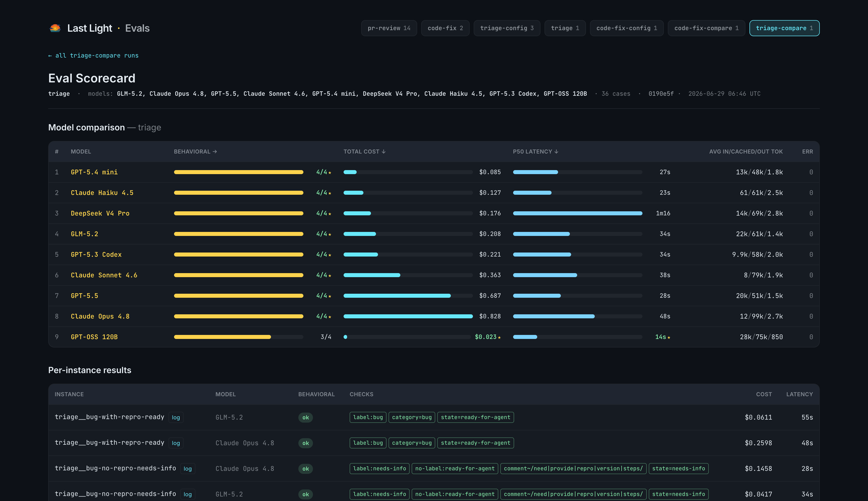Click the latency bar for DeepSeek V4 Pro
Viewport: 868px width, 501px height.
[577, 213]
